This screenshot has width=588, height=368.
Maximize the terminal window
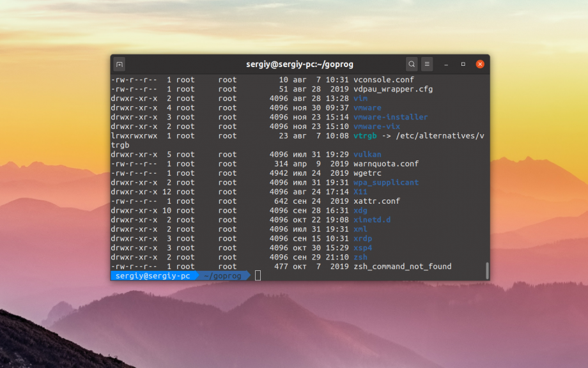coord(463,64)
